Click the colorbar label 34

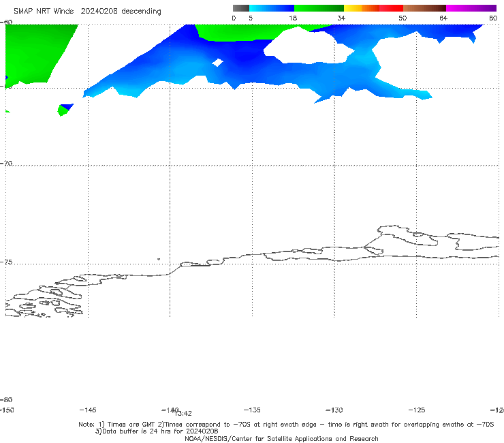coord(341,18)
